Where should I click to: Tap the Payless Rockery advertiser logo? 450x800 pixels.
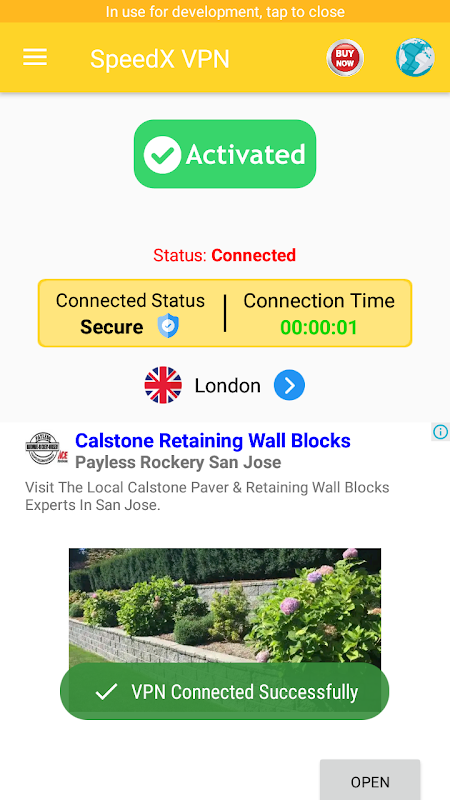click(x=46, y=448)
